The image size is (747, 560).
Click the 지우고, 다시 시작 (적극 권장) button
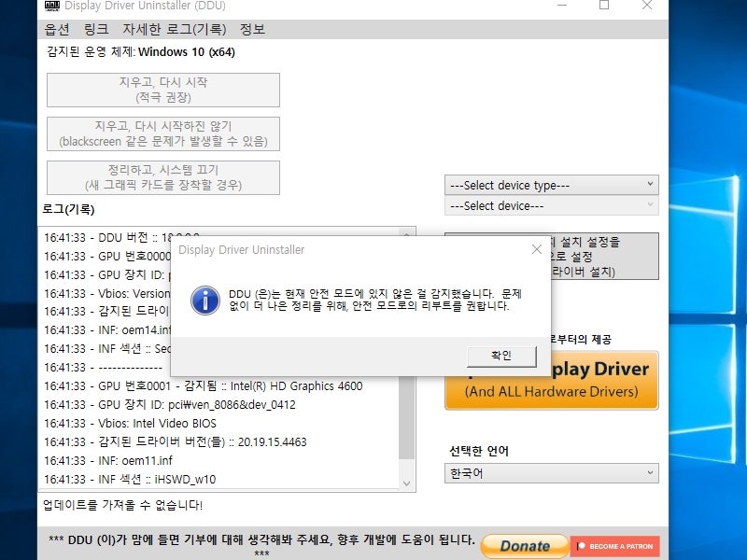(x=162, y=90)
